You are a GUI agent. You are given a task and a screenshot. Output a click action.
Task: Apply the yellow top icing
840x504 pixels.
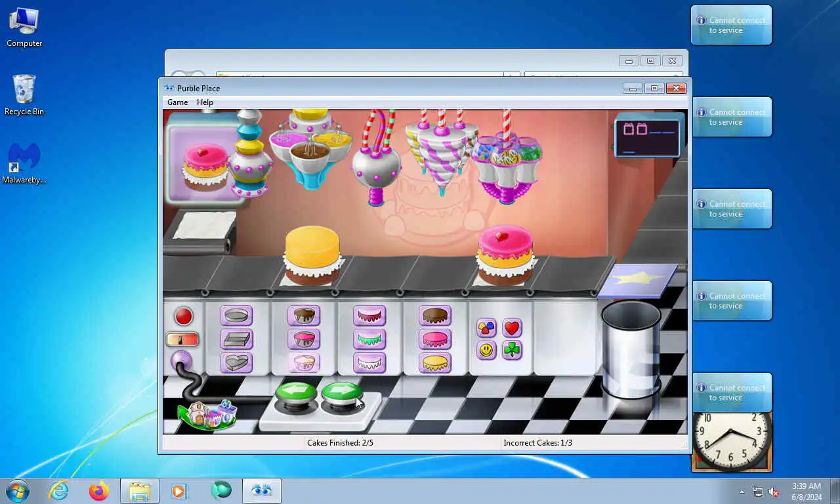pyautogui.click(x=435, y=362)
